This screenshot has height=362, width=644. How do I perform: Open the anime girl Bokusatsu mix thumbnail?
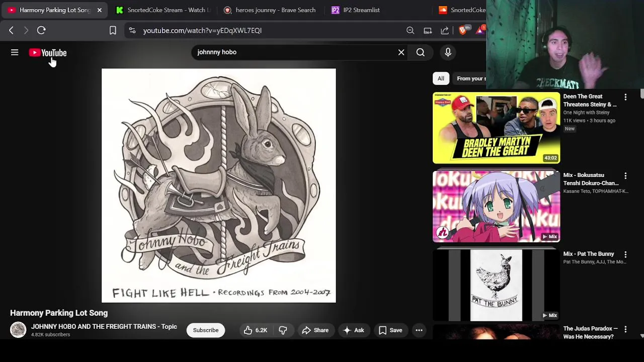click(x=496, y=207)
